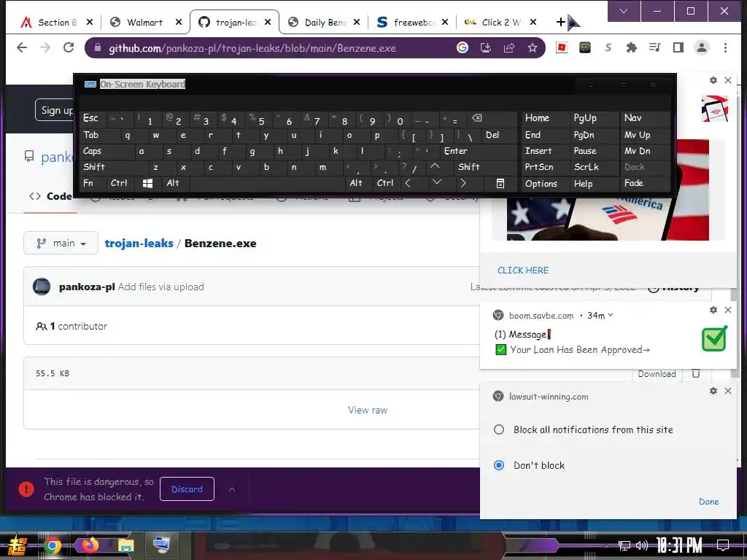The width and height of the screenshot is (747, 560).
Task: Open the media control playlist icon
Action: tap(654, 47)
